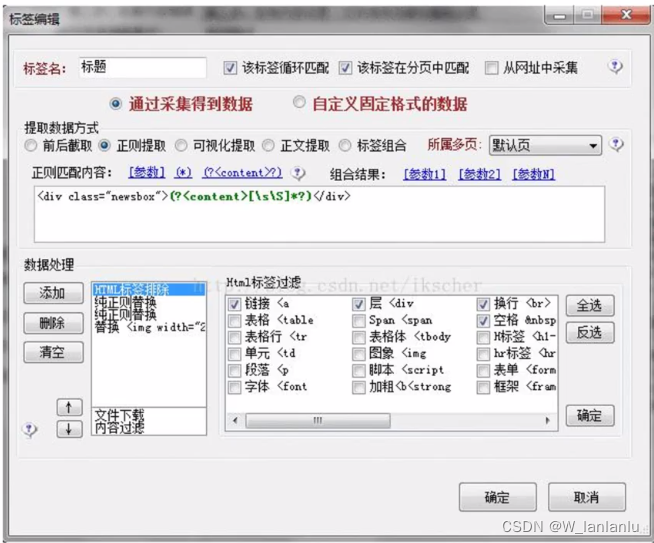Check 加粗 <b<strong filter checkbox
Screen dimensions: 654x543
(359, 387)
